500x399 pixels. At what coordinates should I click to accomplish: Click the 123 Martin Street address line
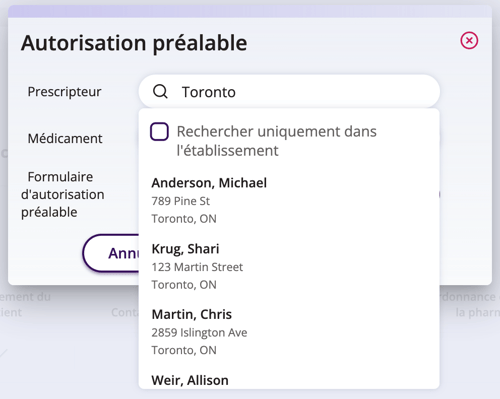[x=197, y=267]
